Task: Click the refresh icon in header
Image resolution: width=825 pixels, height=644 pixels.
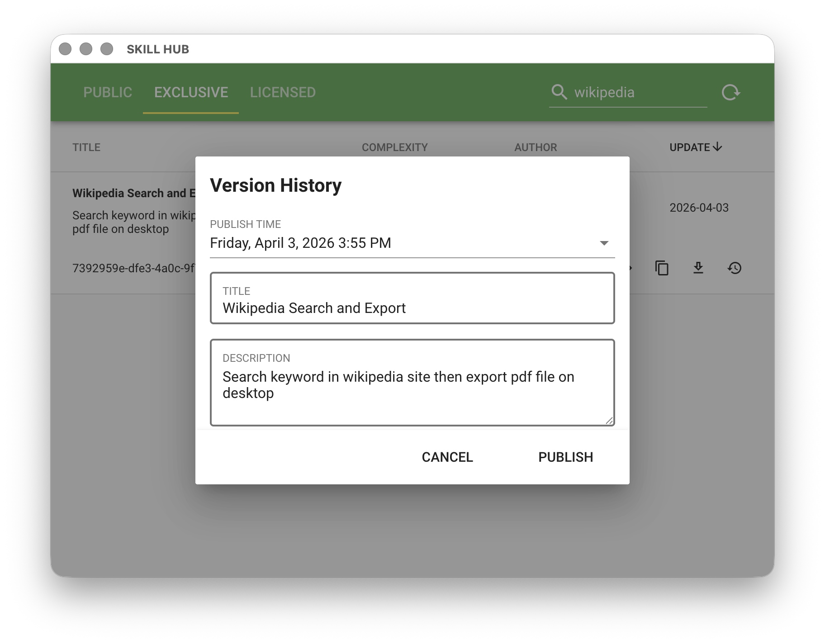Action: coord(730,92)
